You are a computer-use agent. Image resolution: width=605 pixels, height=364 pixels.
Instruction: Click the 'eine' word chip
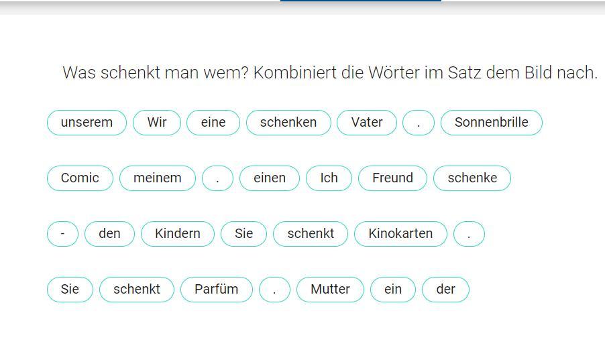coord(213,123)
